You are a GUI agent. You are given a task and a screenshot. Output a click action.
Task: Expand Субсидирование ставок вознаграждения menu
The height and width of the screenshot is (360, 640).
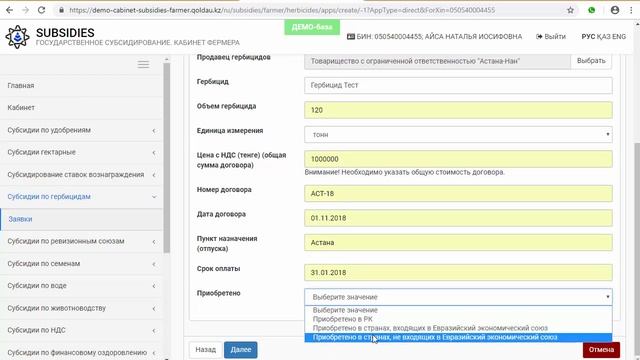pos(82,175)
